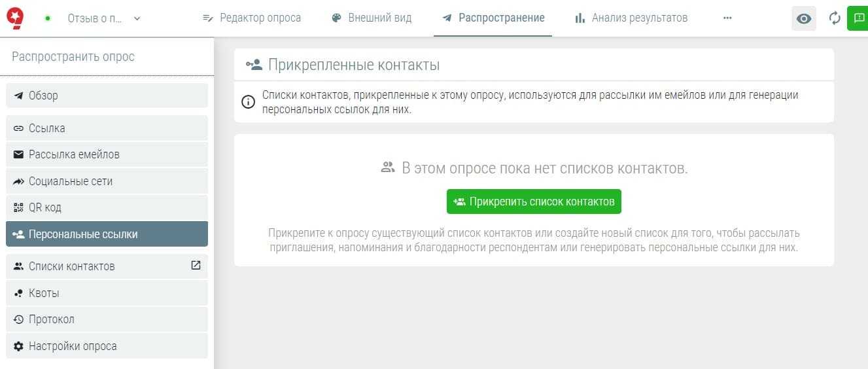Viewport: 868px width, 369px height.
Task: Go to Рассылка емейлов section
Action: click(107, 154)
